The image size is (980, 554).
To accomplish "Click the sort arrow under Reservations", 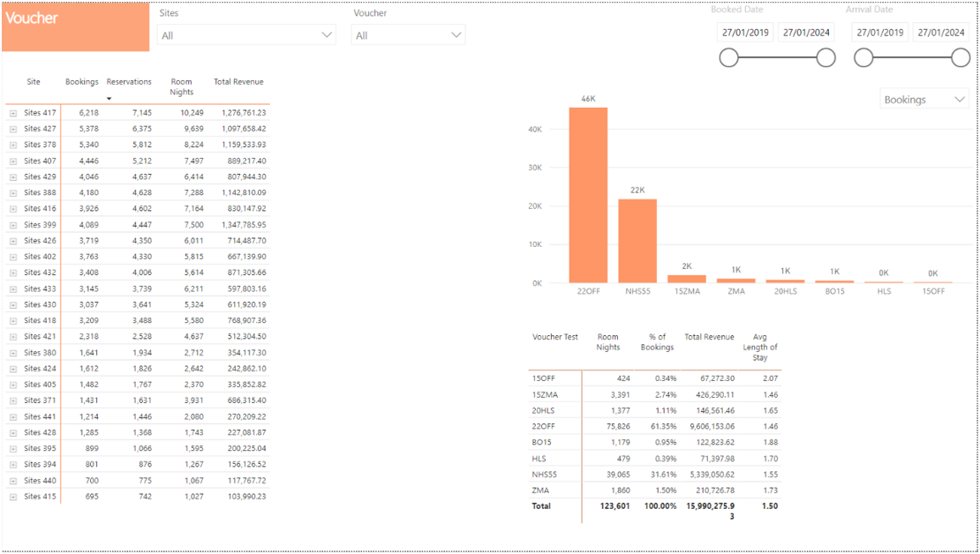I will (109, 98).
